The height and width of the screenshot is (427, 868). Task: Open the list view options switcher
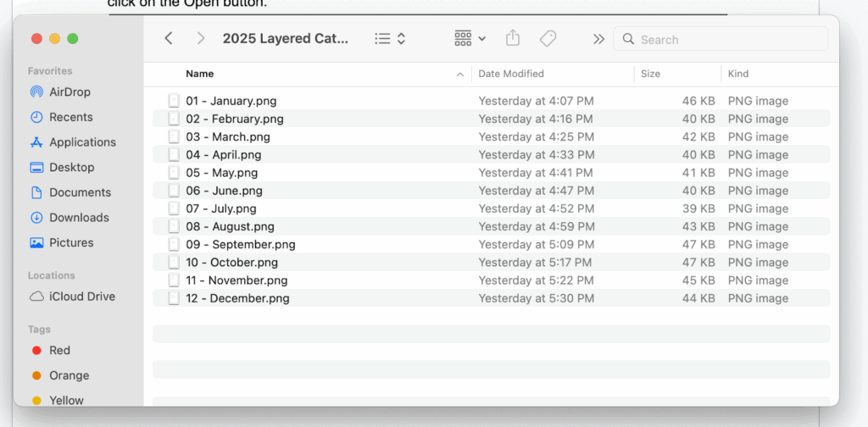pos(390,39)
